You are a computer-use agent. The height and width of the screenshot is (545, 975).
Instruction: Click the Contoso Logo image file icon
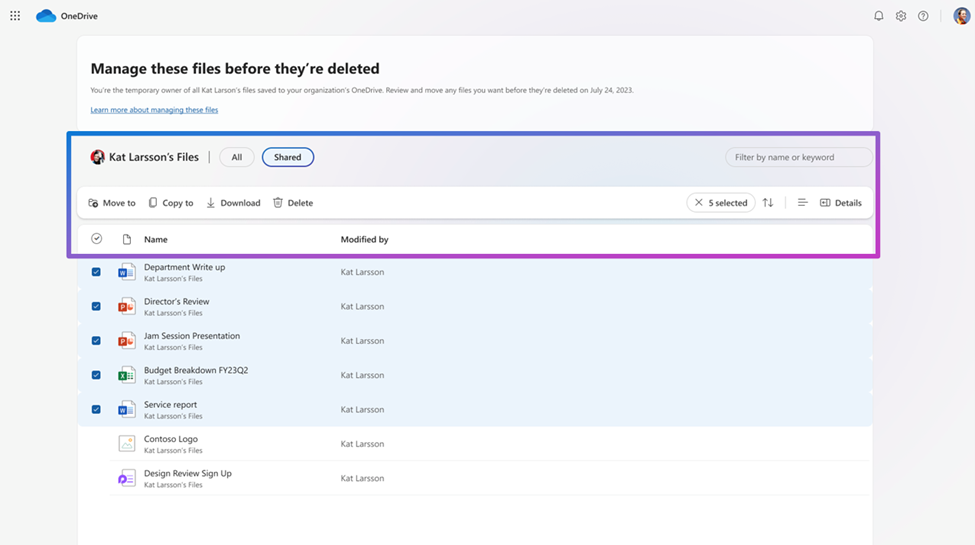click(127, 444)
